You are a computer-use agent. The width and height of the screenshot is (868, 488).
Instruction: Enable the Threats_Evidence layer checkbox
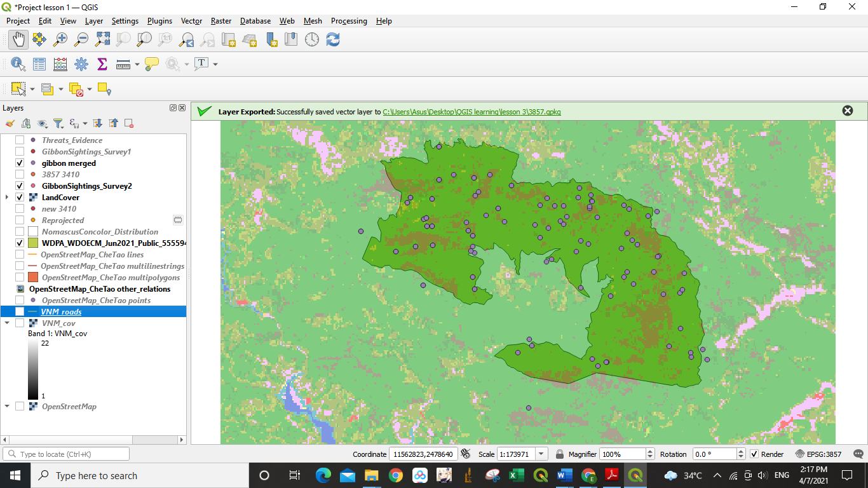tap(20, 140)
